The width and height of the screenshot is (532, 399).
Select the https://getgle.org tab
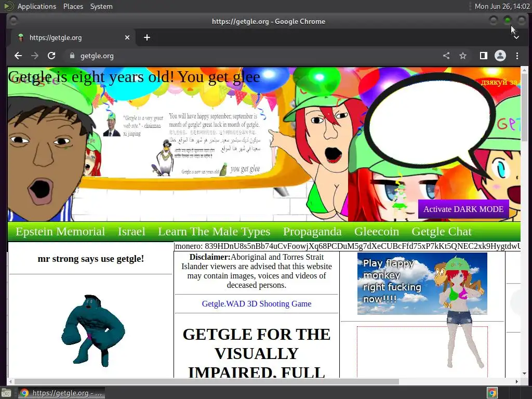[74, 37]
